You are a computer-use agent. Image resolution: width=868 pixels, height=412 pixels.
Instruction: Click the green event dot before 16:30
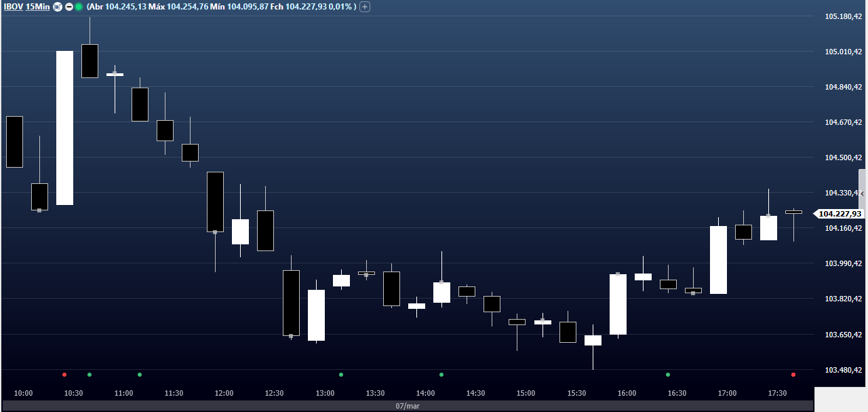point(668,375)
